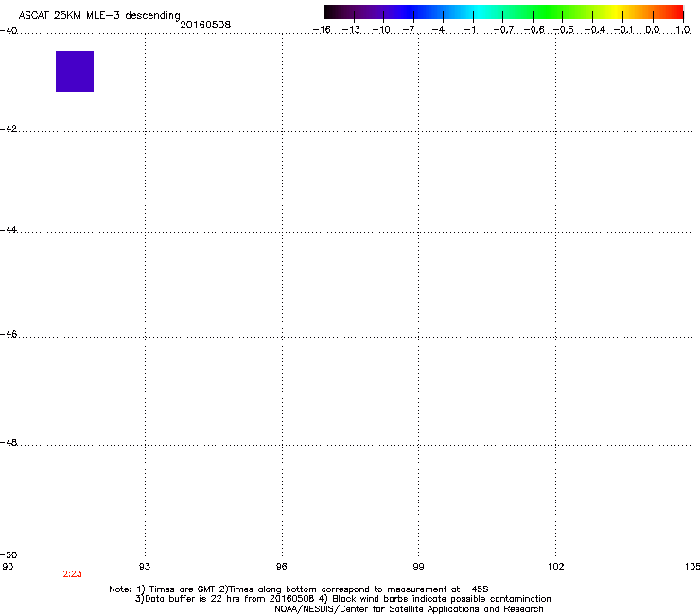Click the -0.4 value on the color scale
Viewport: 700px width, 615px height.
point(595,30)
